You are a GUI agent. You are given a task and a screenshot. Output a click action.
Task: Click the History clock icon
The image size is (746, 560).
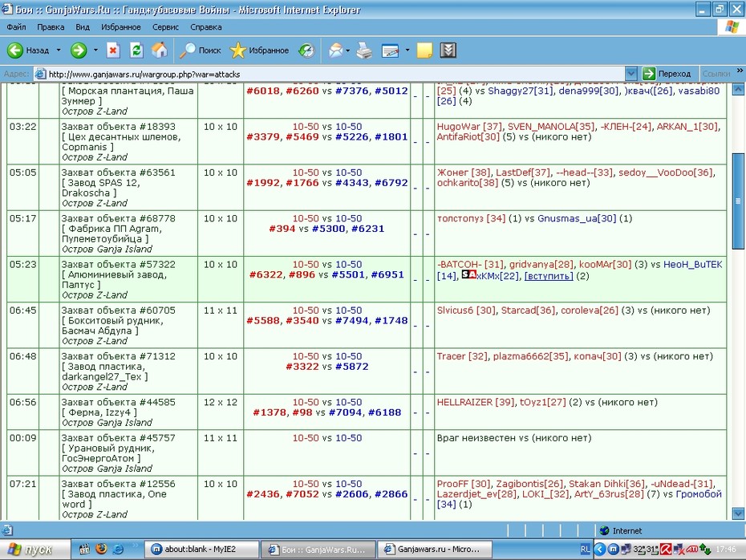point(306,50)
